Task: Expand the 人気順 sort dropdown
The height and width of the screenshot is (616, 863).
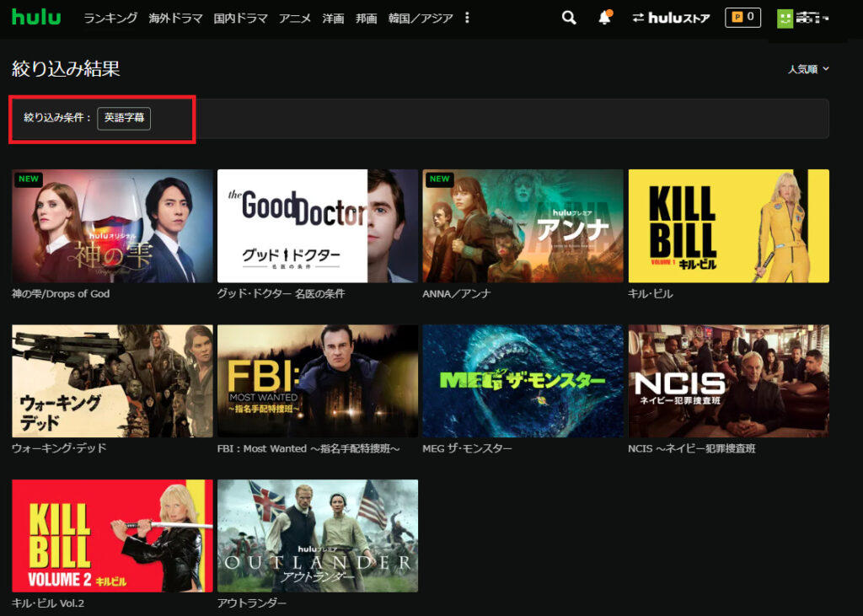Action: pyautogui.click(x=808, y=69)
